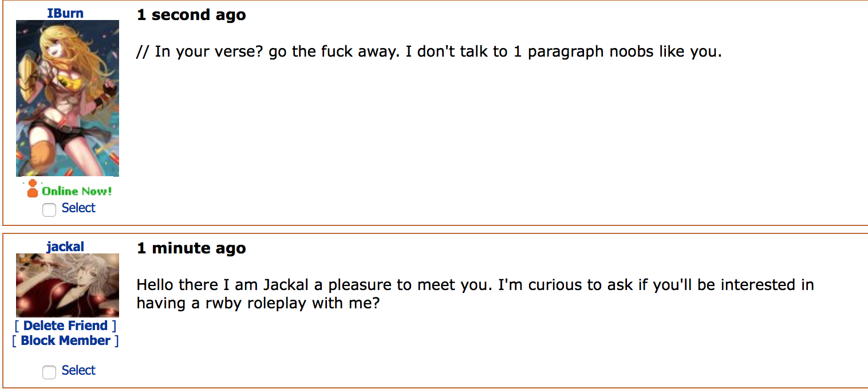Click the '1 minute ago' timestamp
The image size is (868, 389).
(191, 248)
